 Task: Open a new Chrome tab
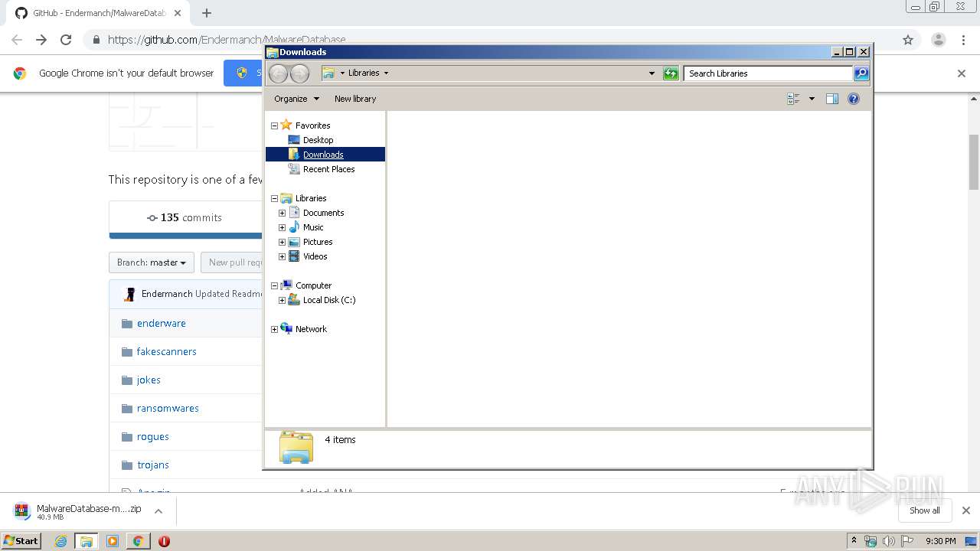coord(207,13)
